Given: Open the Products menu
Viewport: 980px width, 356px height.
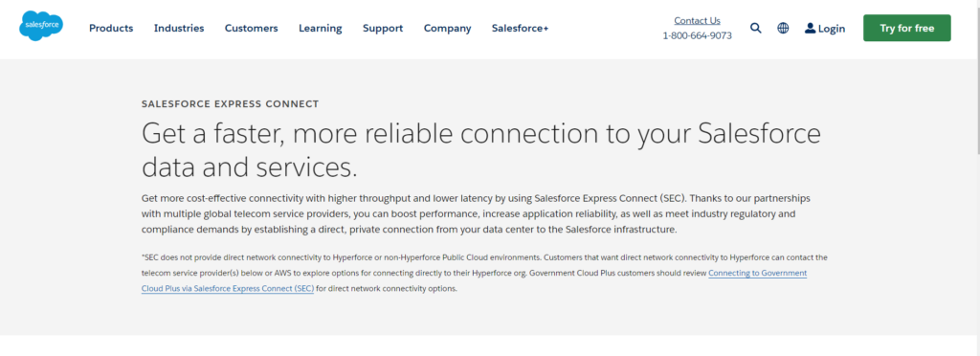Looking at the screenshot, I should (x=111, y=28).
